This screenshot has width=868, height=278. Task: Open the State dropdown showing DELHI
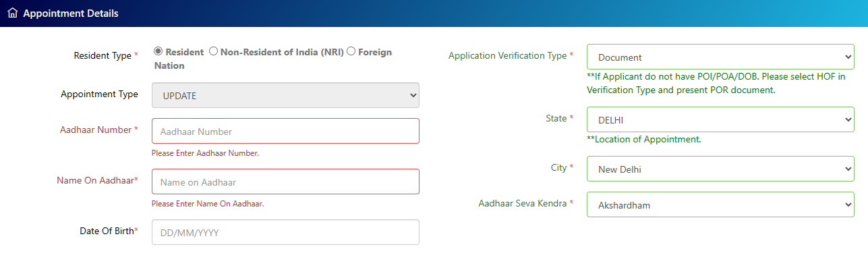[x=720, y=119]
